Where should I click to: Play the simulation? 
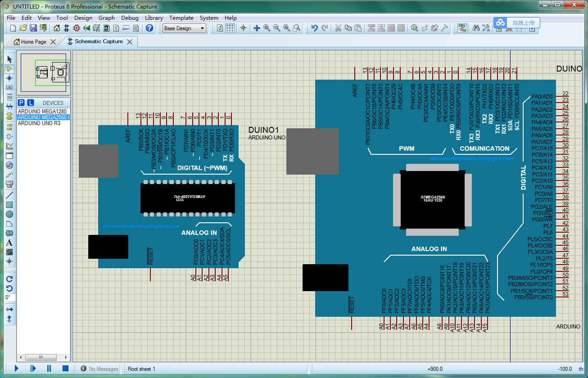tap(17, 369)
